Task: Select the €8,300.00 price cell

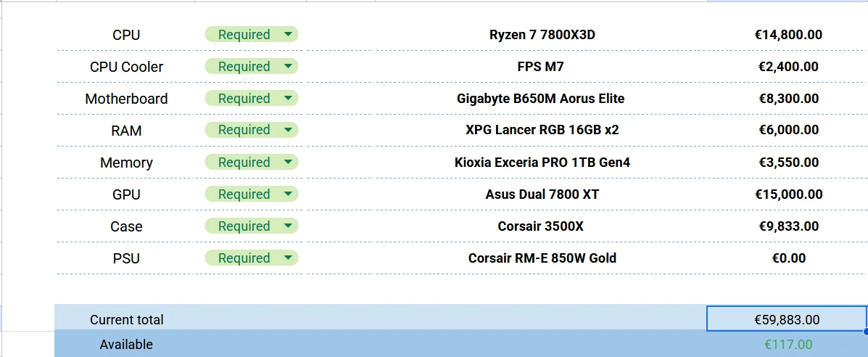Action: [x=788, y=99]
